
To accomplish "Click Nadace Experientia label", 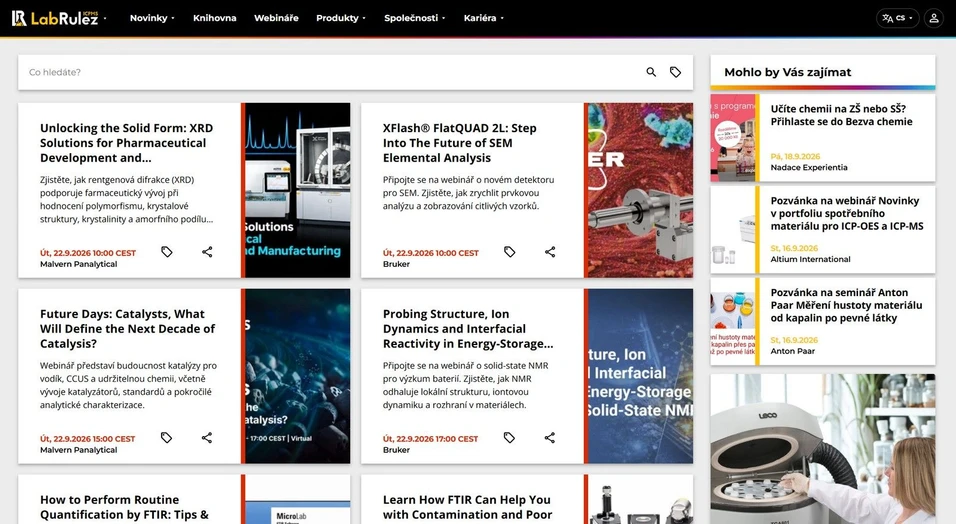I will [x=809, y=167].
